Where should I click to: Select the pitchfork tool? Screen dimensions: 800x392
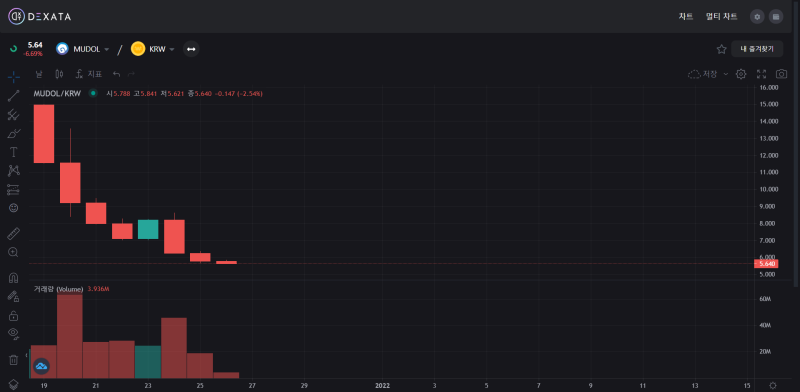point(14,115)
